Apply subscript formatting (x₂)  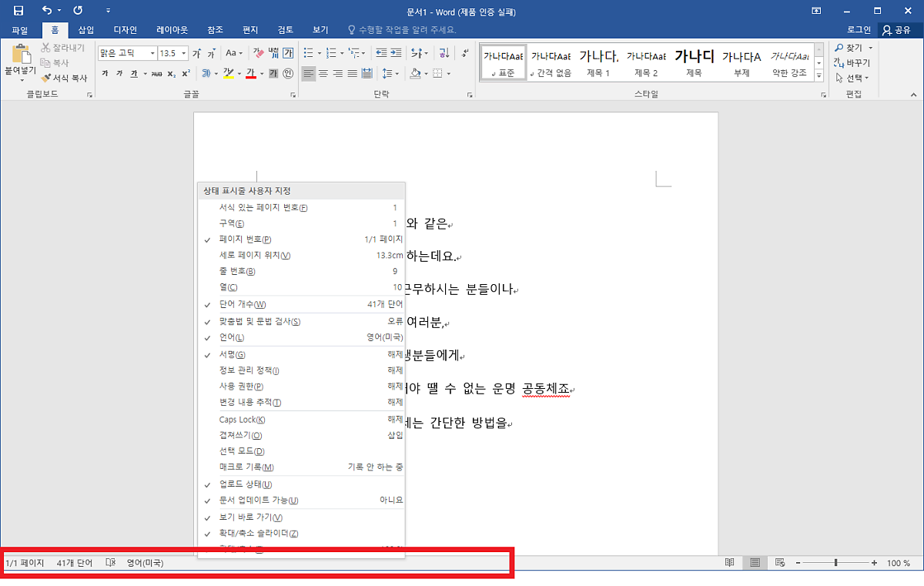[x=171, y=74]
